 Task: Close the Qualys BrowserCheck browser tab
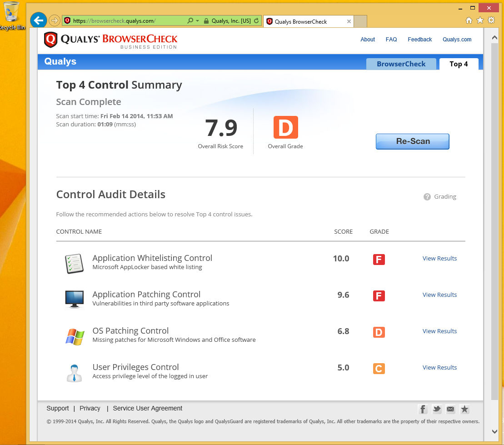pyautogui.click(x=349, y=21)
